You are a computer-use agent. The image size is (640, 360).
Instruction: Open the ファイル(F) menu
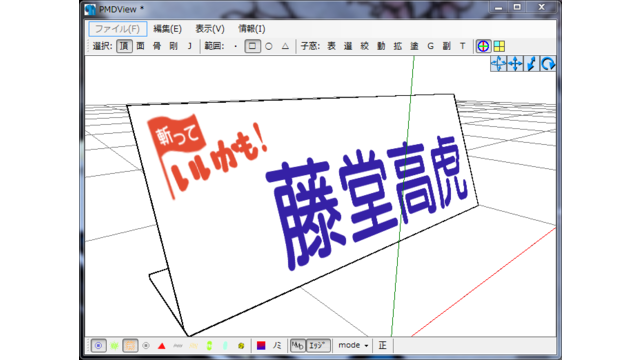[118, 29]
